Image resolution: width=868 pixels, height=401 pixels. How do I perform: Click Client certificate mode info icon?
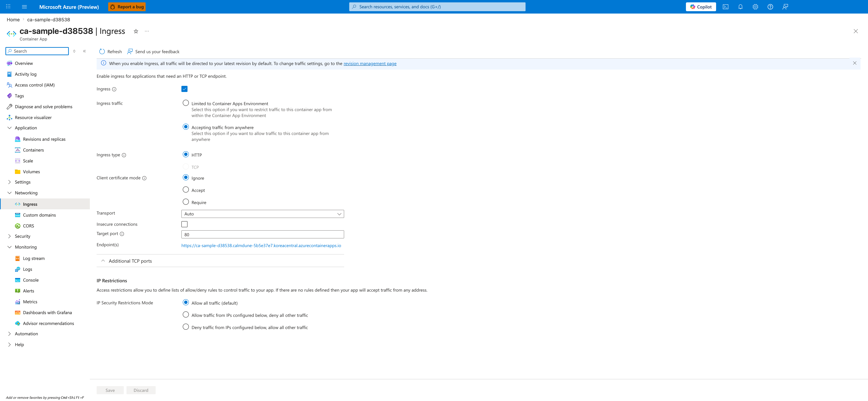point(144,178)
